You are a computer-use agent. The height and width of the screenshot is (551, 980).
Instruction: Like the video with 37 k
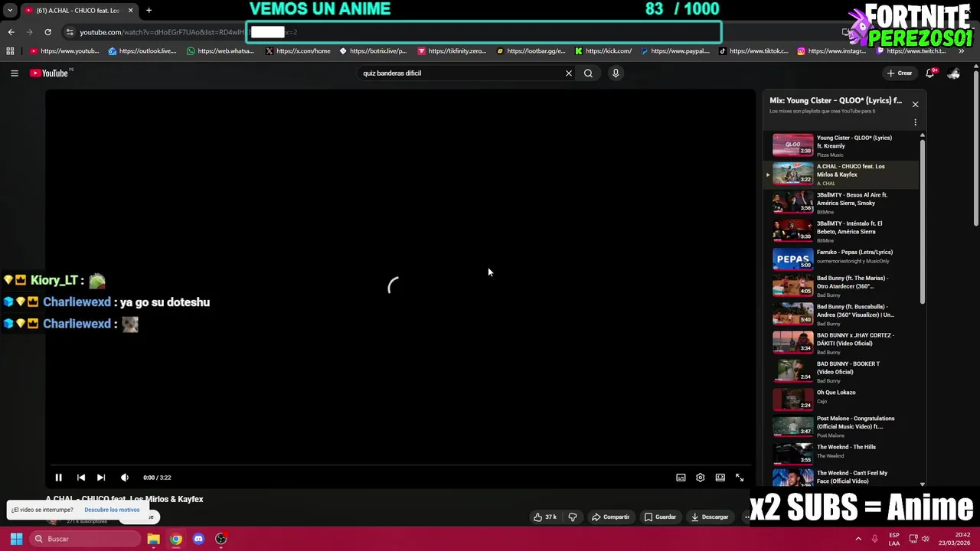pyautogui.click(x=545, y=517)
